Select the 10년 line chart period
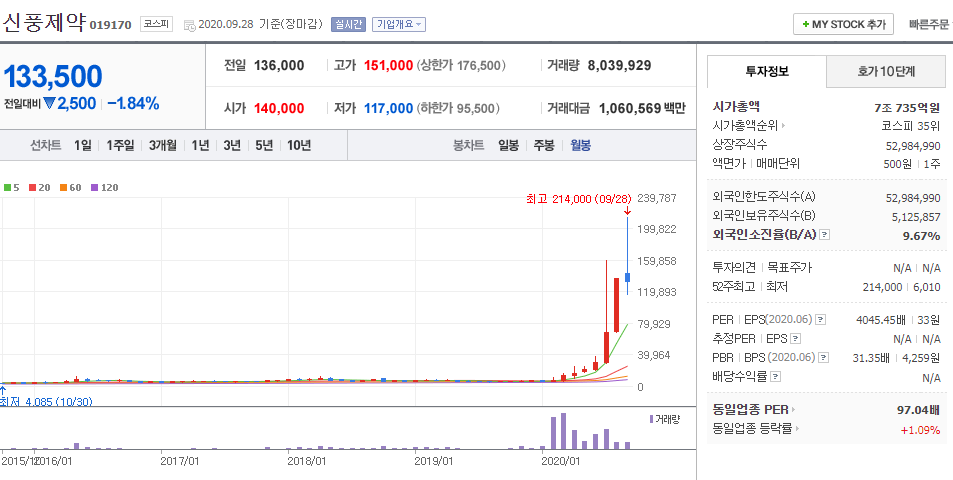Image resolution: width=953 pixels, height=480 pixels. click(299, 145)
